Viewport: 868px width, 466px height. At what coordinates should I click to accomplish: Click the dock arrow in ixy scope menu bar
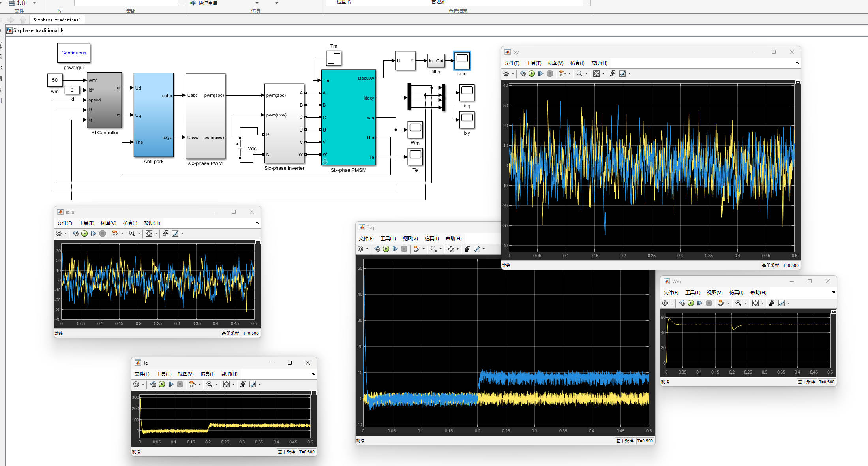[x=797, y=63]
